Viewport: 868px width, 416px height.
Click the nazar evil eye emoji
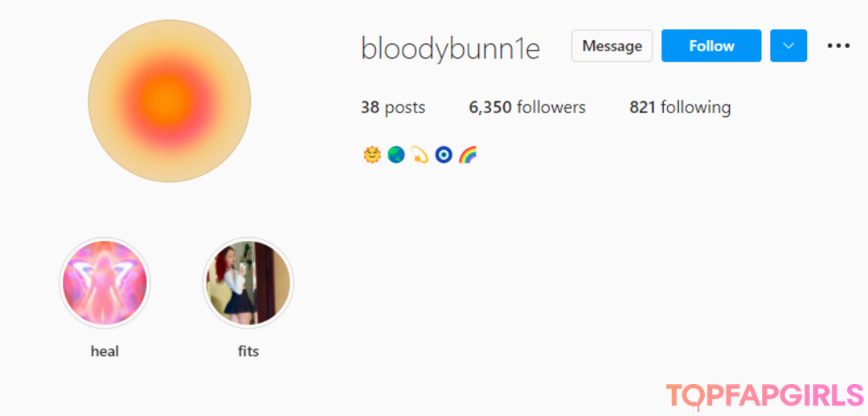(x=444, y=155)
